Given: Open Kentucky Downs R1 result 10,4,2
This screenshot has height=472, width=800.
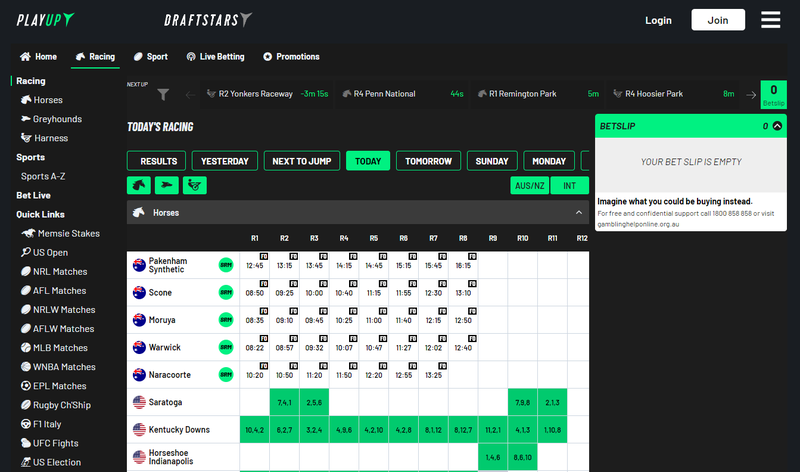Looking at the screenshot, I should (x=255, y=430).
